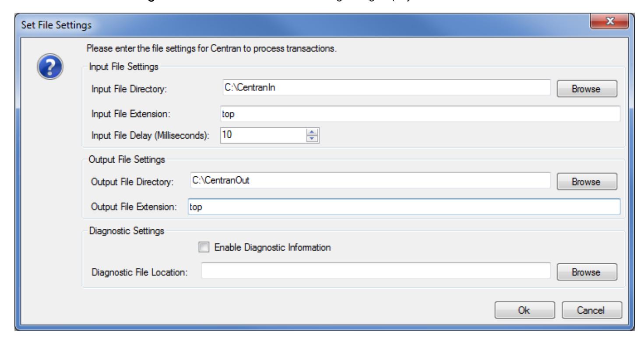Focus the Input File Directory field
The height and width of the screenshot is (343, 644).
point(386,87)
